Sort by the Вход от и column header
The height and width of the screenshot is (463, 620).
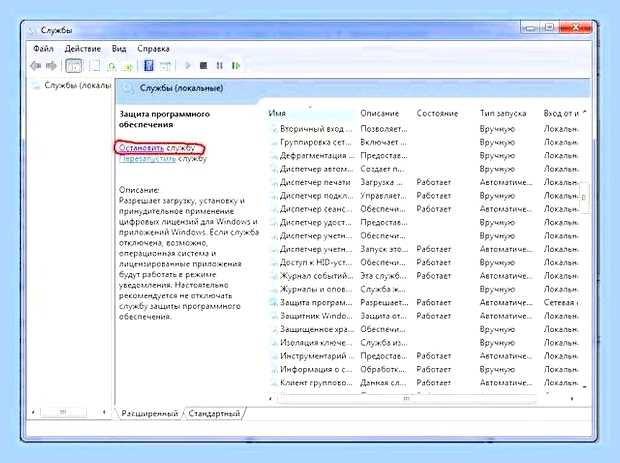[x=561, y=113]
